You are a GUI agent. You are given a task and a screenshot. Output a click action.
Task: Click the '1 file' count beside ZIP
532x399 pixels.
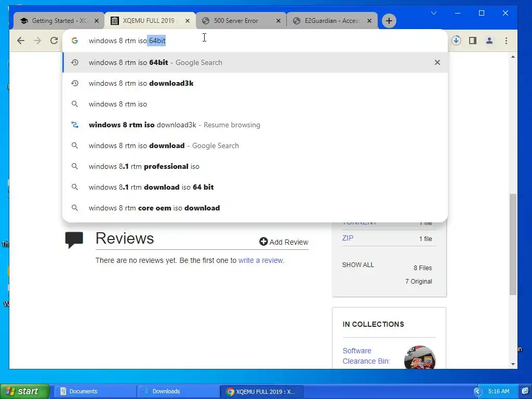click(x=425, y=238)
